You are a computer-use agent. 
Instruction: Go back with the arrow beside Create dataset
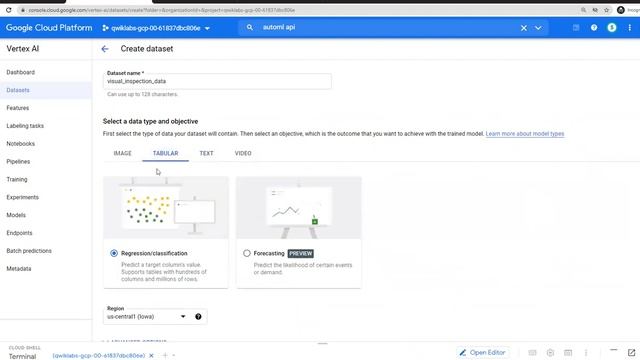coord(105,49)
